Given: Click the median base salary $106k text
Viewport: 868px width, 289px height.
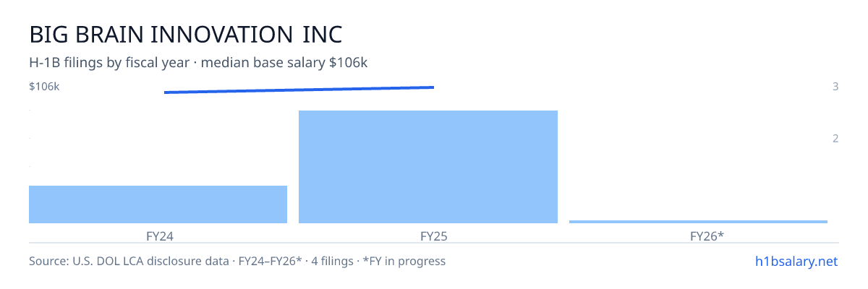Looking at the screenshot, I should (x=284, y=63).
